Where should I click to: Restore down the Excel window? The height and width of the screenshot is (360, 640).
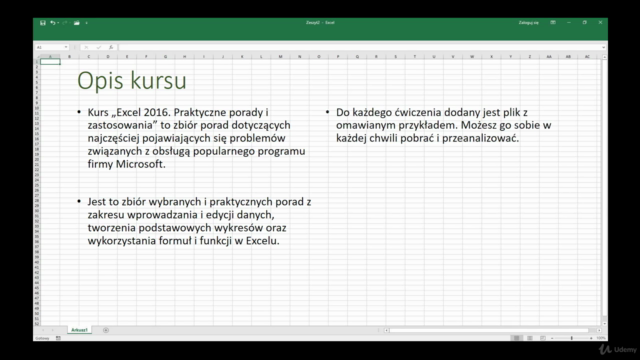click(x=584, y=22)
